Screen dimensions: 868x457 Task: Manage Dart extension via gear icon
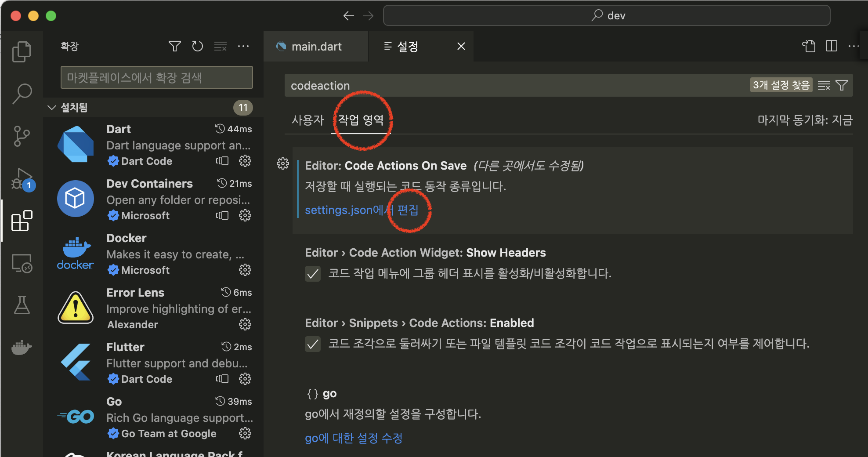click(x=245, y=161)
